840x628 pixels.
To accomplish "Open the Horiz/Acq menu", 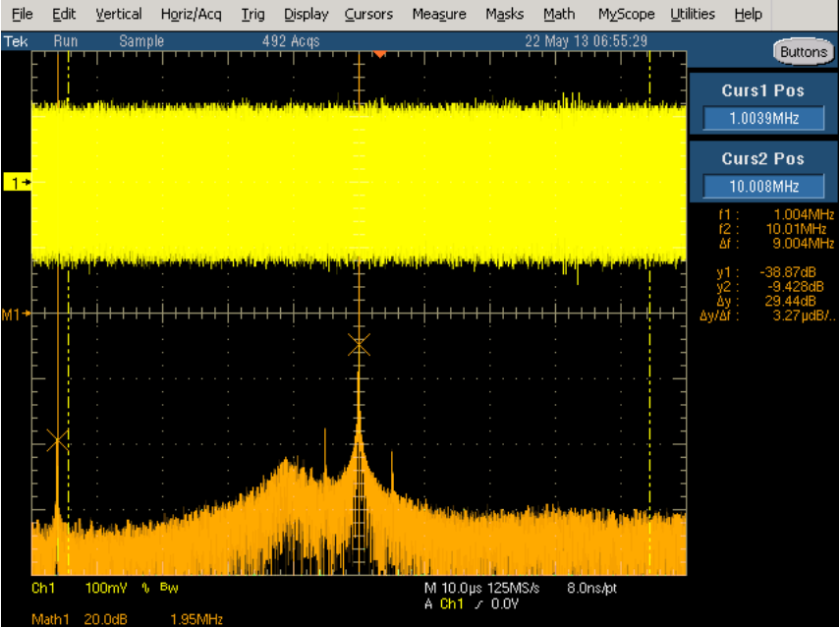I will click(192, 14).
